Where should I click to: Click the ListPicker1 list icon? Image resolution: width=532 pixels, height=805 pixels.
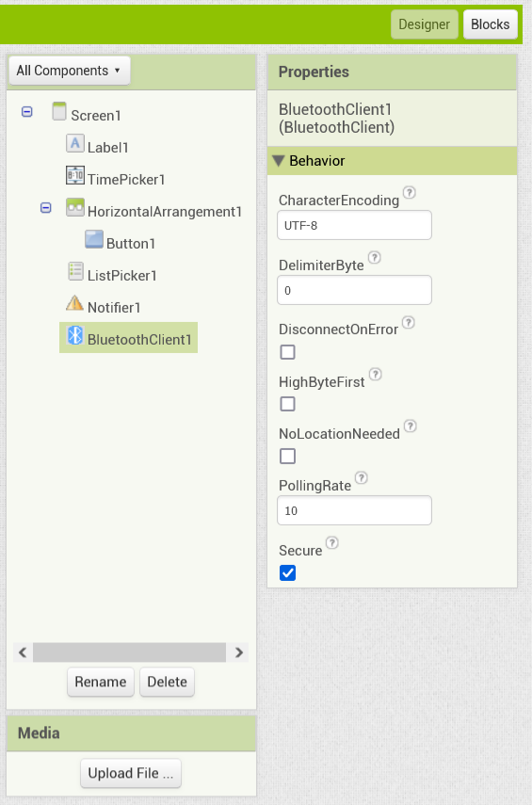pos(75,271)
